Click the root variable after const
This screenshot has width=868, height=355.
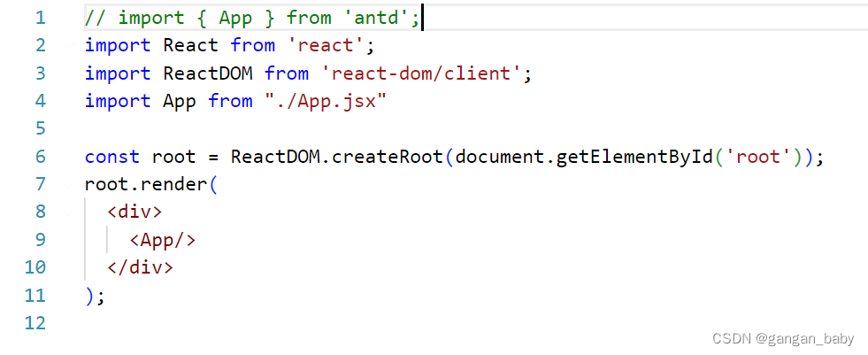(173, 158)
